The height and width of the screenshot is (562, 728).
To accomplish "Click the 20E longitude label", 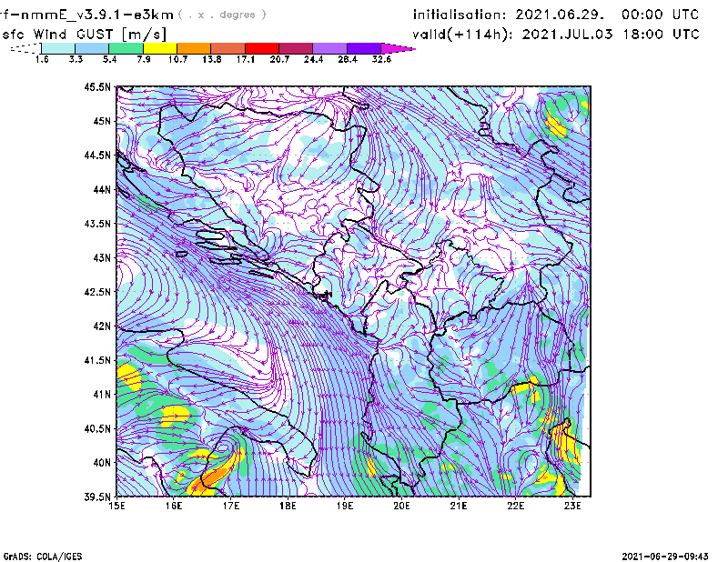I will (x=402, y=506).
